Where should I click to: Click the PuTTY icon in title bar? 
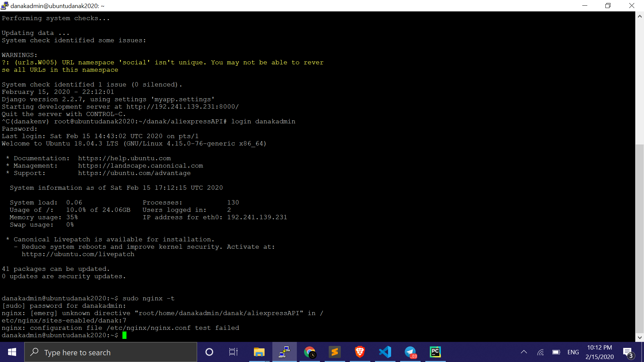pyautogui.click(x=5, y=6)
